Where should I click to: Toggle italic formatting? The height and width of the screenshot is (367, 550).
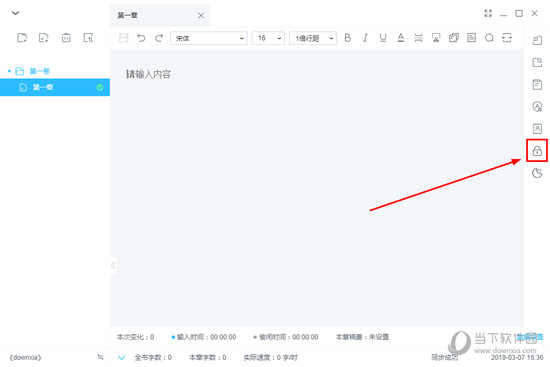pos(365,38)
